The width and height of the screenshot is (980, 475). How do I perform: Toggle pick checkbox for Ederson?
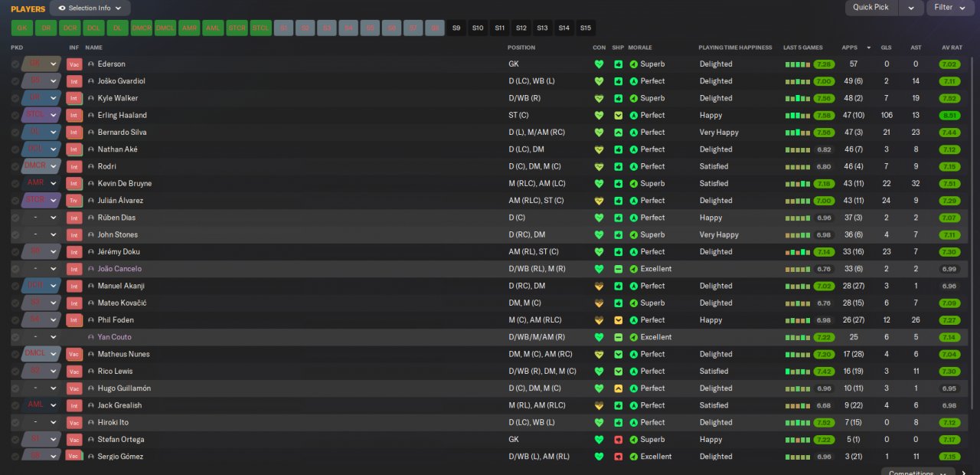point(15,64)
